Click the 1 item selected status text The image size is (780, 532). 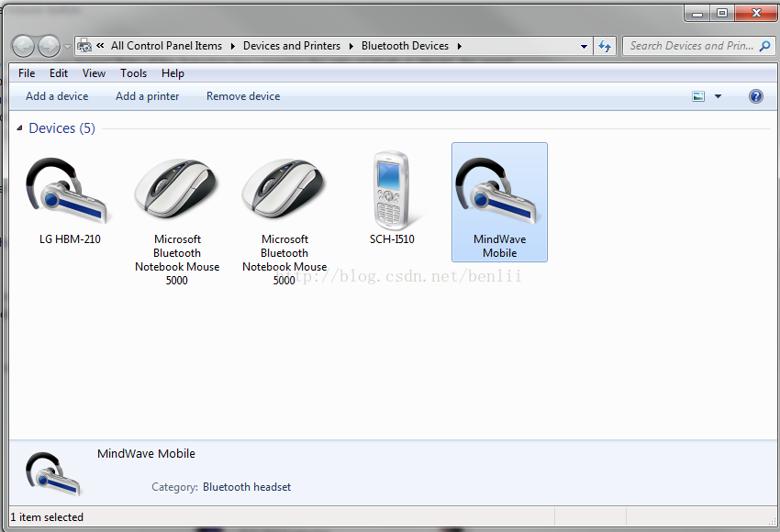(47, 517)
